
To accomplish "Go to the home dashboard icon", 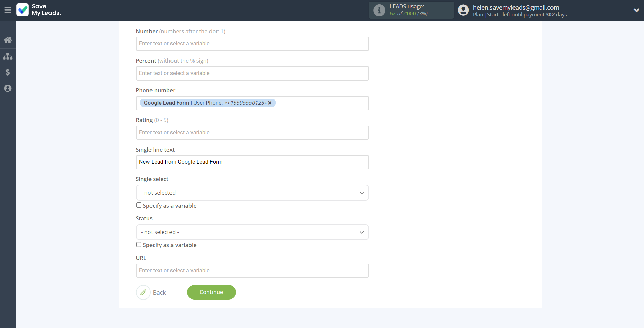I will click(x=8, y=40).
